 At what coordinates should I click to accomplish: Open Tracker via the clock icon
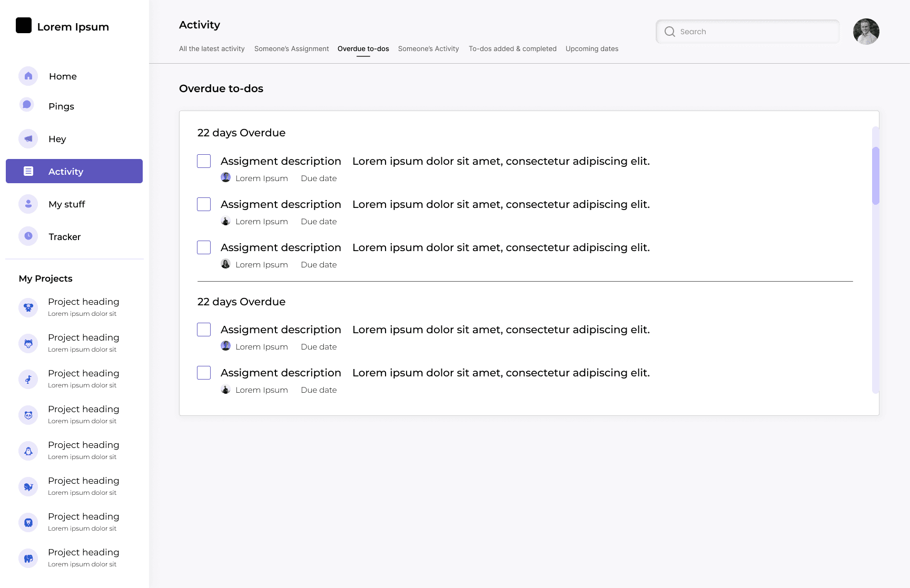28,236
